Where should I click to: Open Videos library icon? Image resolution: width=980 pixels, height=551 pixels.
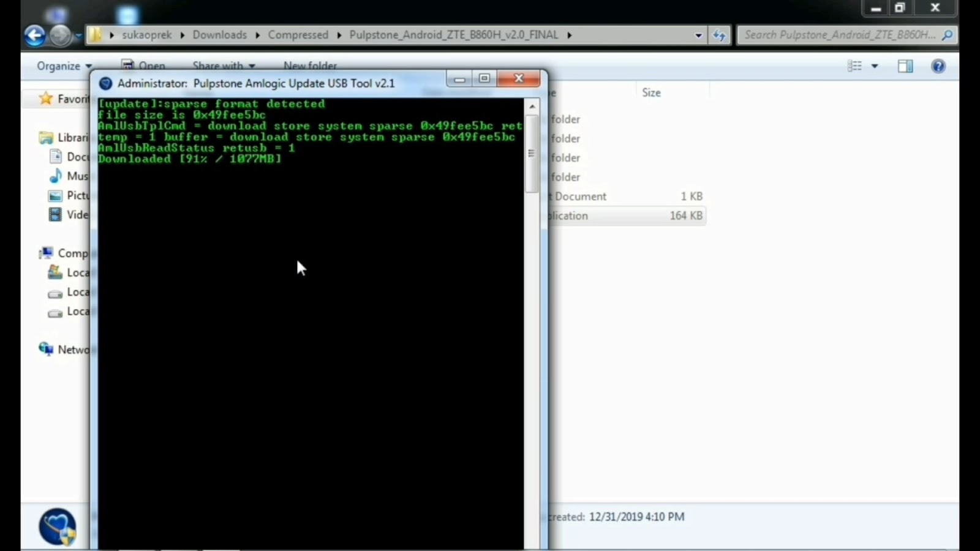55,214
